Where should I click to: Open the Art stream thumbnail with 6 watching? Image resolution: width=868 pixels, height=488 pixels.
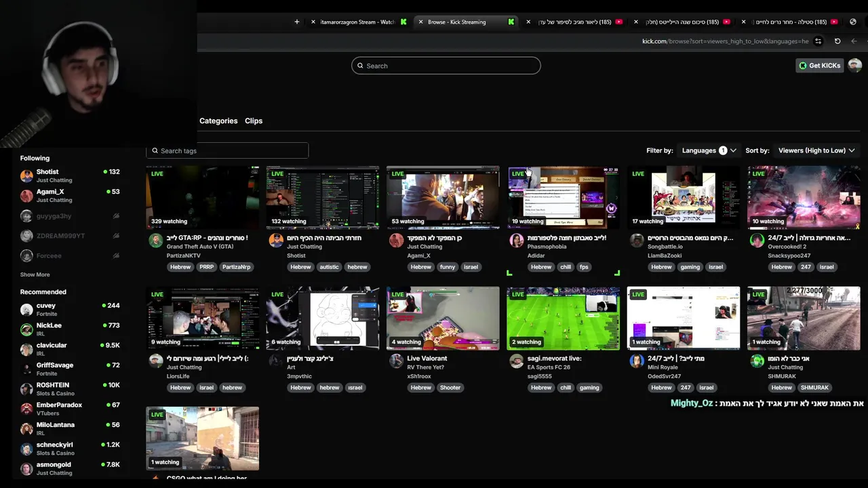pyautogui.click(x=323, y=318)
